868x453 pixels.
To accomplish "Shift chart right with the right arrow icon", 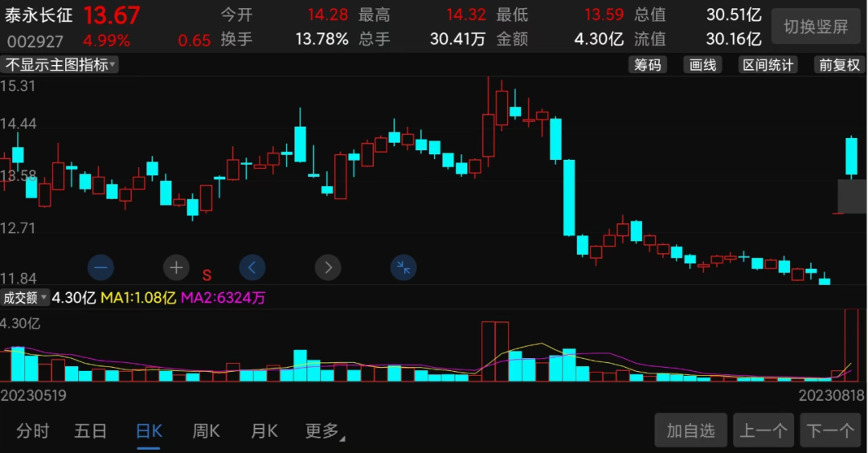I will (328, 267).
